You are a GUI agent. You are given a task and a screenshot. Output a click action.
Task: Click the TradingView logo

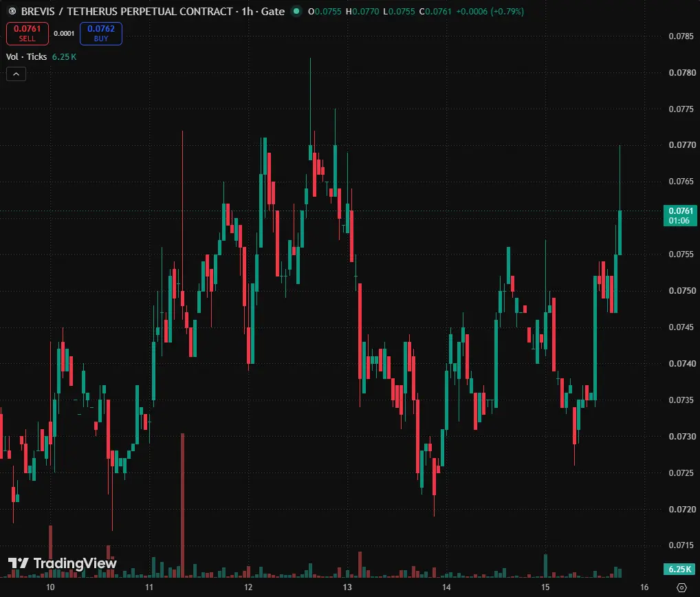click(x=63, y=563)
